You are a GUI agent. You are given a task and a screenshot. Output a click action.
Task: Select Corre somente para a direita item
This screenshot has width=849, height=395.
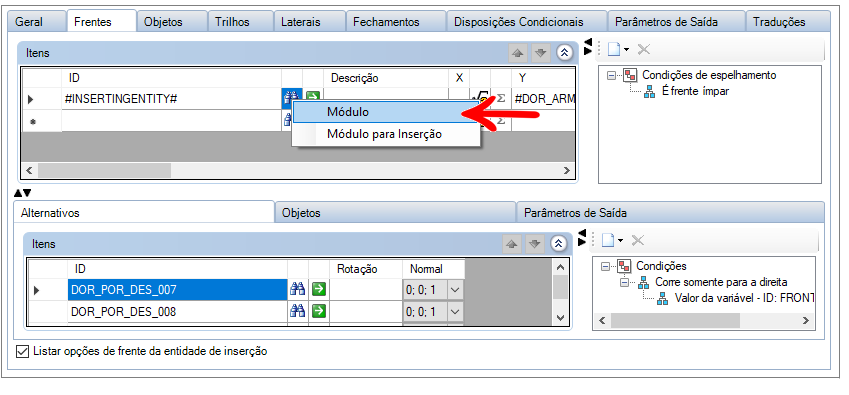coord(721,282)
